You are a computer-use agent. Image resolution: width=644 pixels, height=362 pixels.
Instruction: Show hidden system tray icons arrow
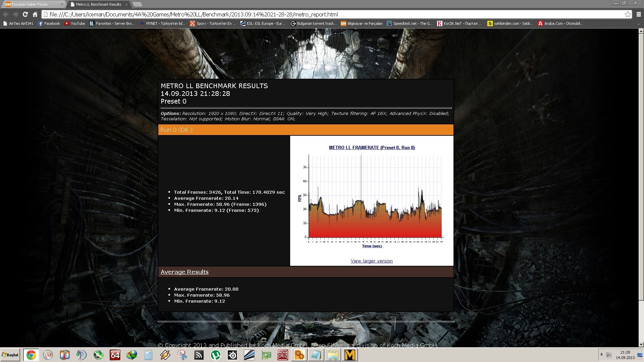(601, 355)
